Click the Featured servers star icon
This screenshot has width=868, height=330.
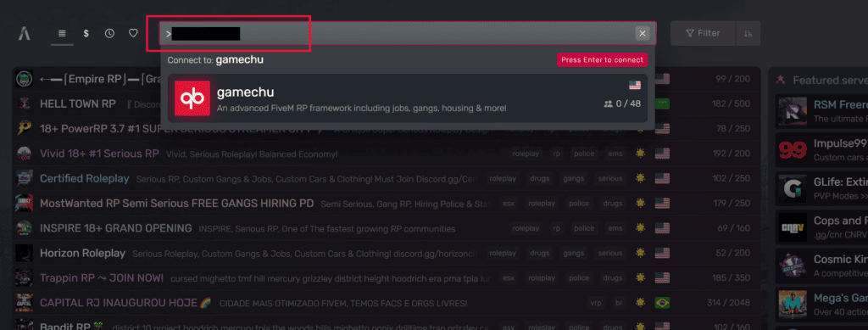780,80
